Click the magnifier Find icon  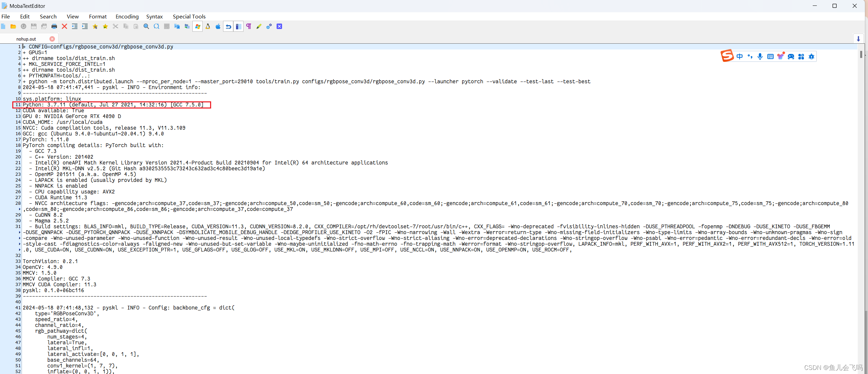click(x=146, y=27)
